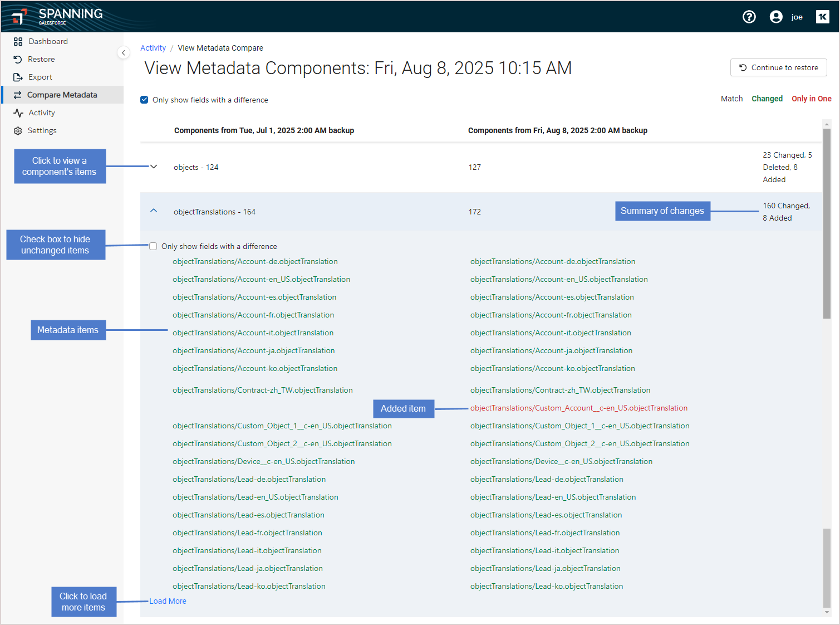This screenshot has width=840, height=625.
Task: Open the added Custom_Account__c-en_US.objectTranslation item
Action: (578, 408)
